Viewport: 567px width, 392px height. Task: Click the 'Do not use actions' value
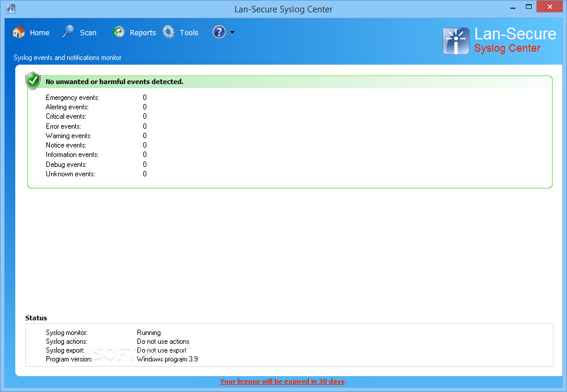[163, 341]
